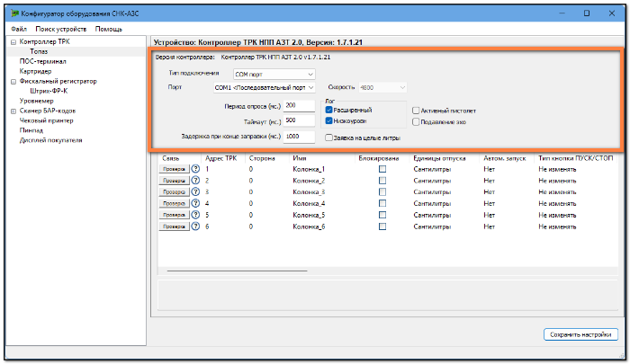Click the help icon for Колонка_6 row
This screenshot has height=364, width=630.
(x=195, y=226)
